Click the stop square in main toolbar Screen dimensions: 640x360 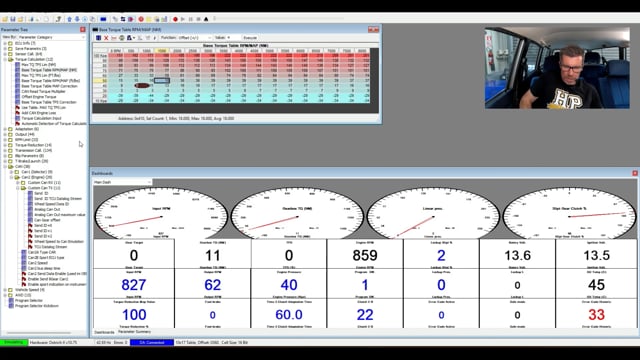pyautogui.click(x=198, y=19)
